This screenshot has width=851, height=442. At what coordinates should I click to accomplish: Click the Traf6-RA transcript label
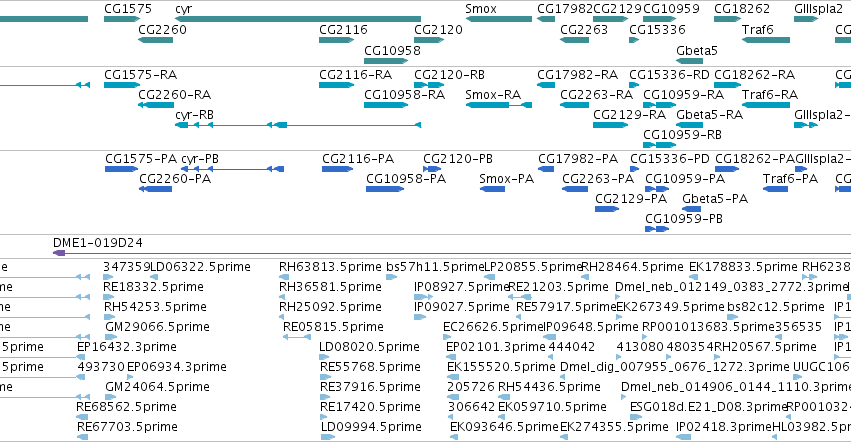(770, 94)
